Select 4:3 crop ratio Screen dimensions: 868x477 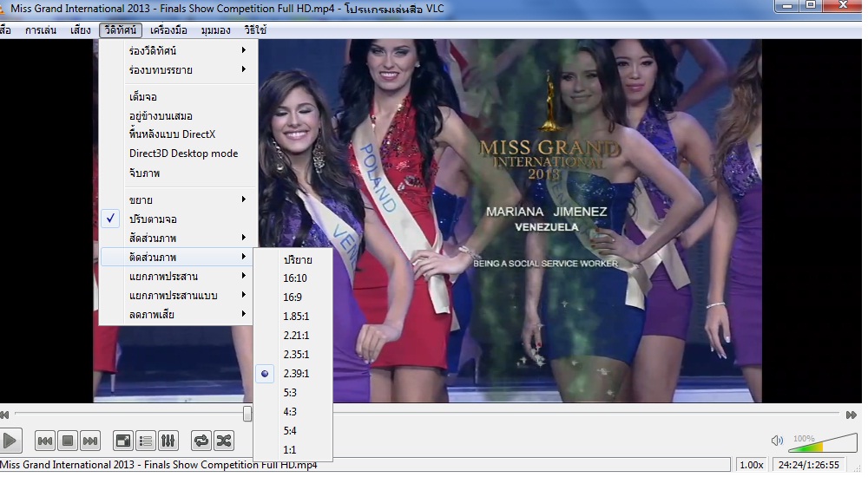point(293,412)
